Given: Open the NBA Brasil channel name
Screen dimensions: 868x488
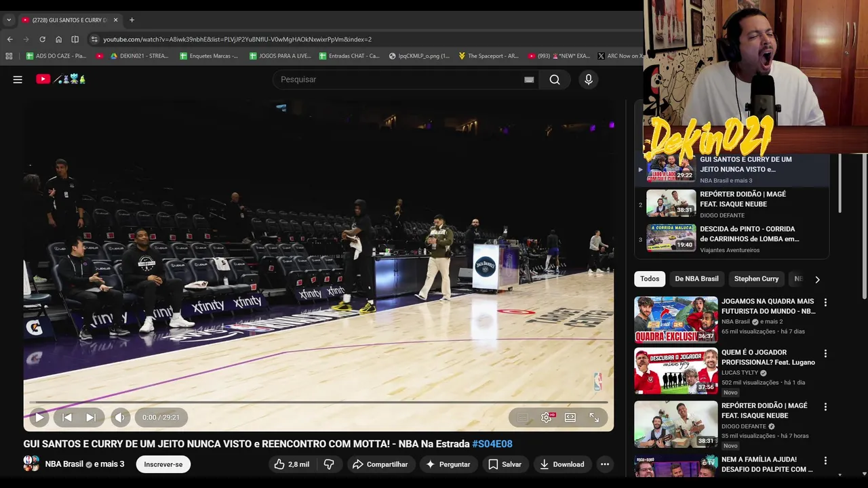Looking at the screenshot, I should 64,464.
